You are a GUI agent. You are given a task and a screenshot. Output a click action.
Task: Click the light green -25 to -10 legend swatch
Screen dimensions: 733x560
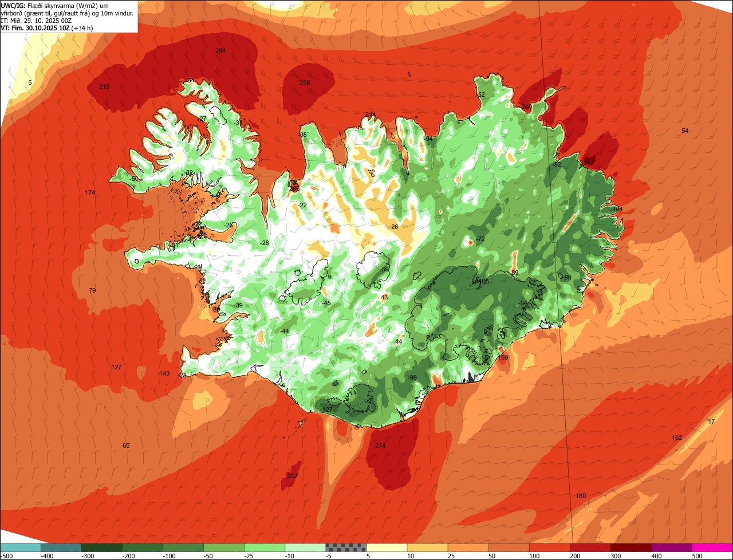[x=265, y=547]
